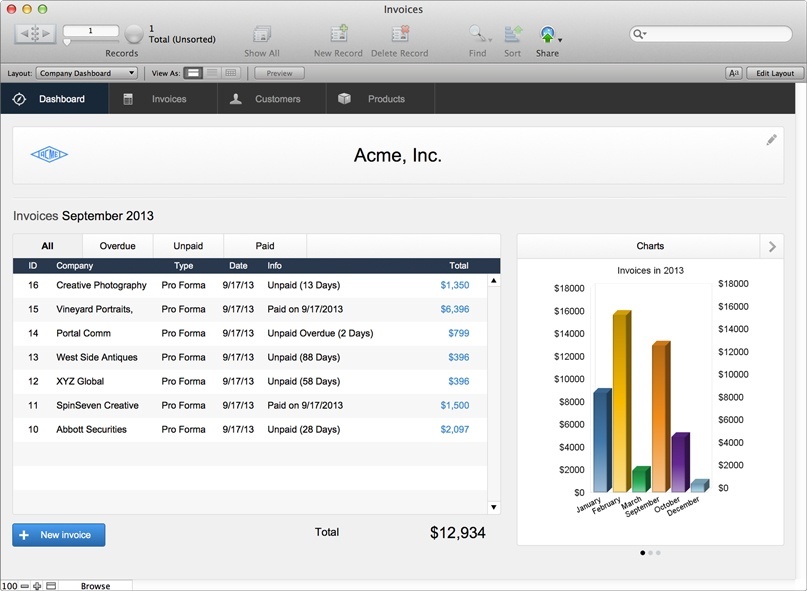Click the quick find search field

pyautogui.click(x=711, y=34)
